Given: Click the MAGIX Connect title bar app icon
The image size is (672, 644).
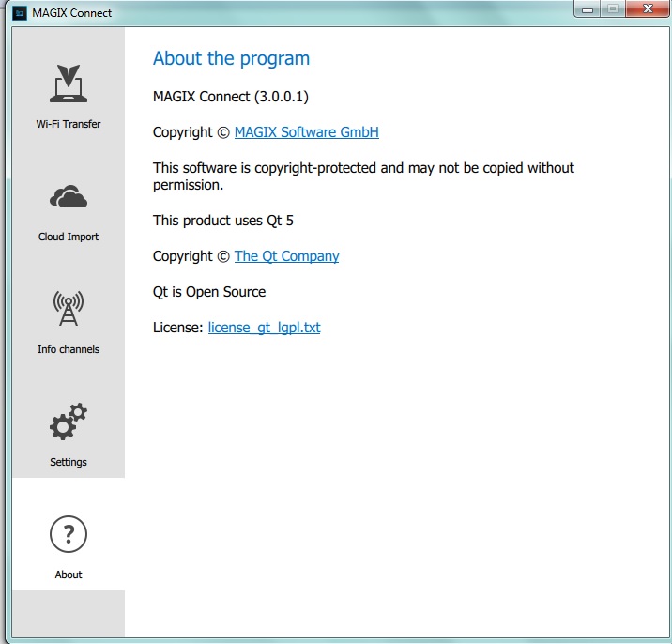Looking at the screenshot, I should pyautogui.click(x=20, y=13).
